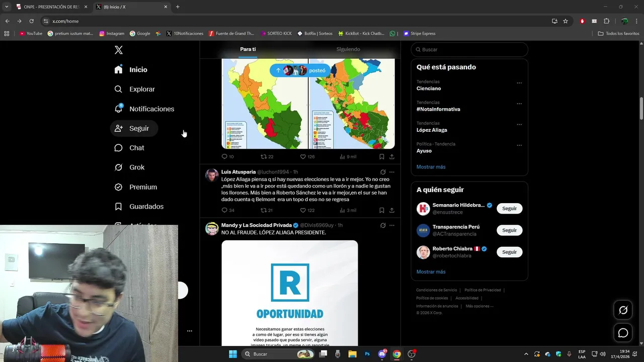Click Mostrar más under trends

click(431, 167)
